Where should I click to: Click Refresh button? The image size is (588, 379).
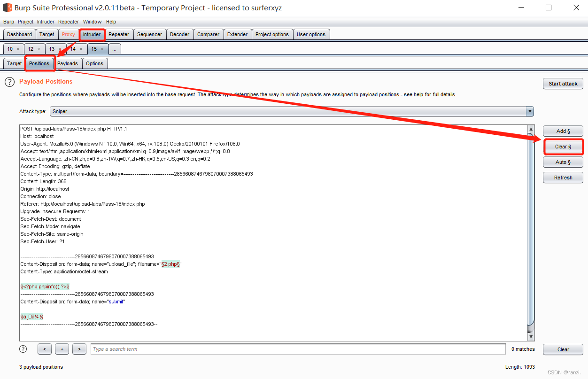(x=563, y=178)
